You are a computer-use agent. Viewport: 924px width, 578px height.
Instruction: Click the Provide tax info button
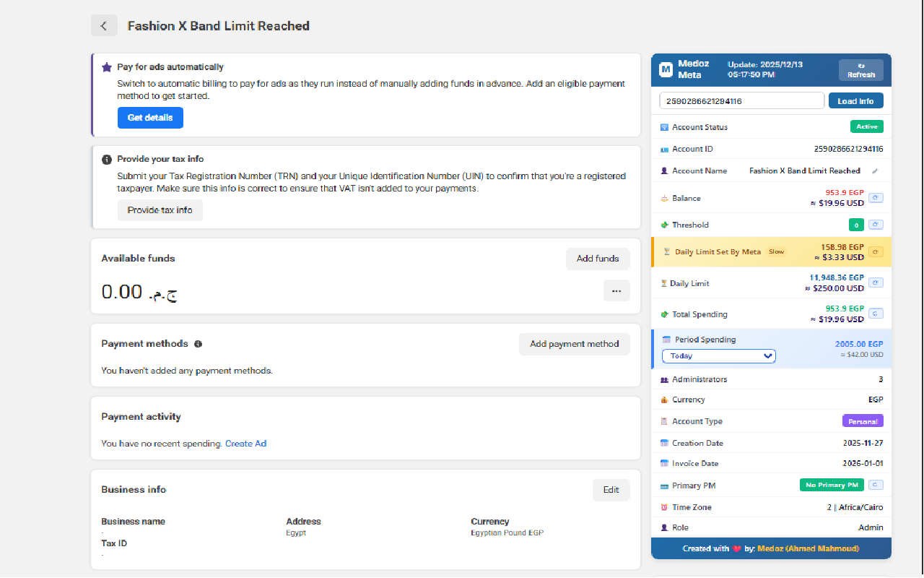click(x=160, y=210)
